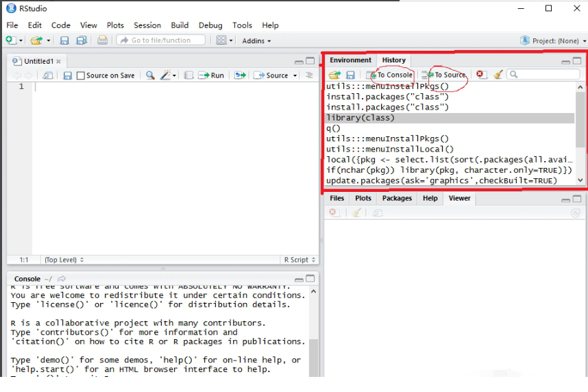Save the Untitled1 script from editor toolbar
The width and height of the screenshot is (588, 392).
pos(67,75)
